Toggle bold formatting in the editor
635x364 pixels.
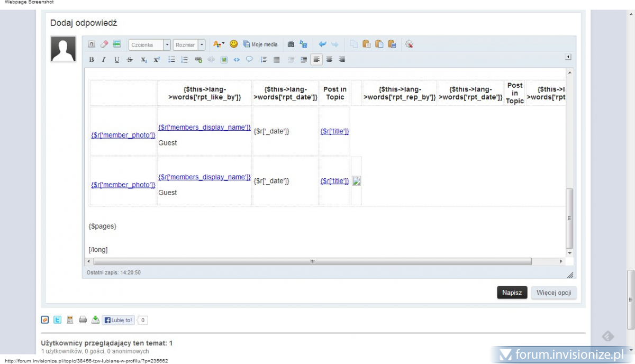92,60
